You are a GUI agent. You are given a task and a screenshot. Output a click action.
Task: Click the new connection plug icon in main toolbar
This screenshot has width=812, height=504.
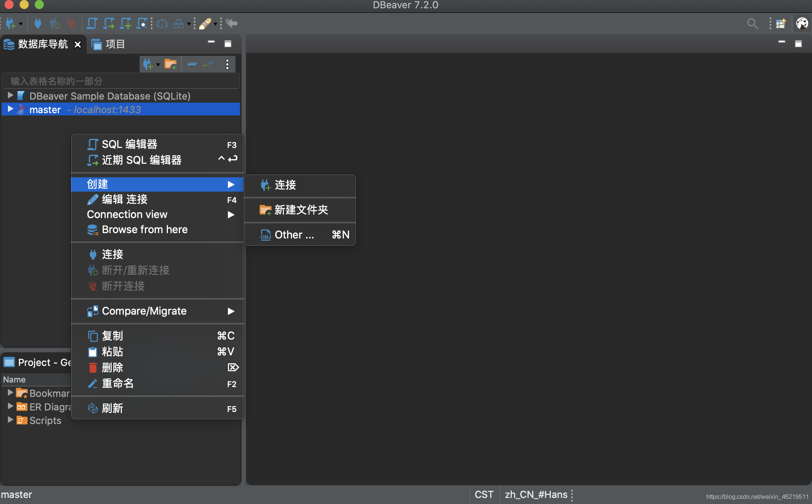pos(11,23)
